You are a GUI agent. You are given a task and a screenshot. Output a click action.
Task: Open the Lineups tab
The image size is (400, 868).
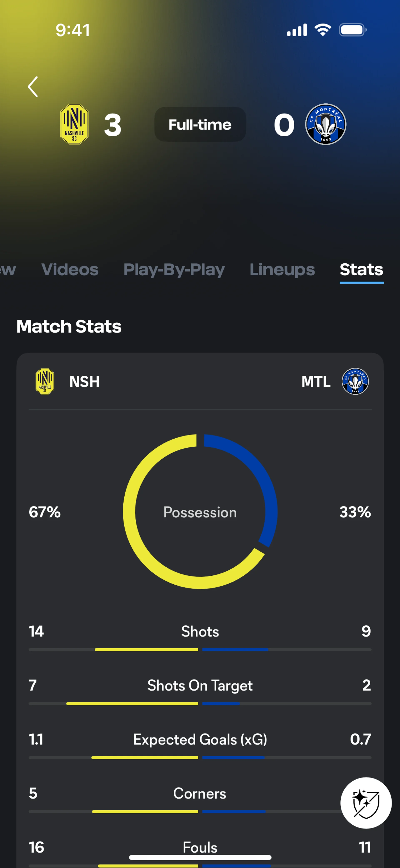(x=282, y=270)
